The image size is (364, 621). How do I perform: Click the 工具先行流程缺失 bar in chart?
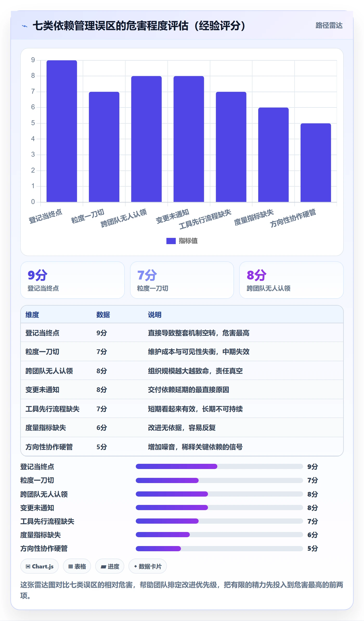pyautogui.click(x=231, y=147)
